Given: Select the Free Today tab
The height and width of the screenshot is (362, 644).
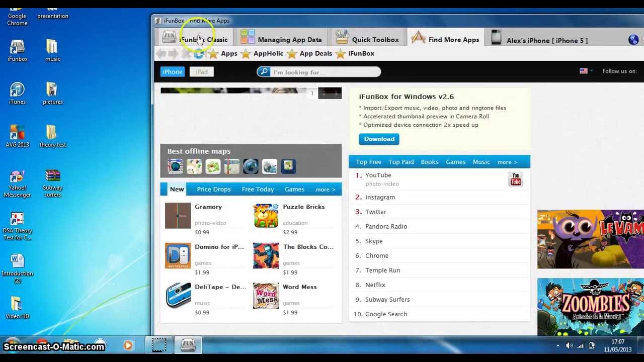Looking at the screenshot, I should pyautogui.click(x=258, y=190).
